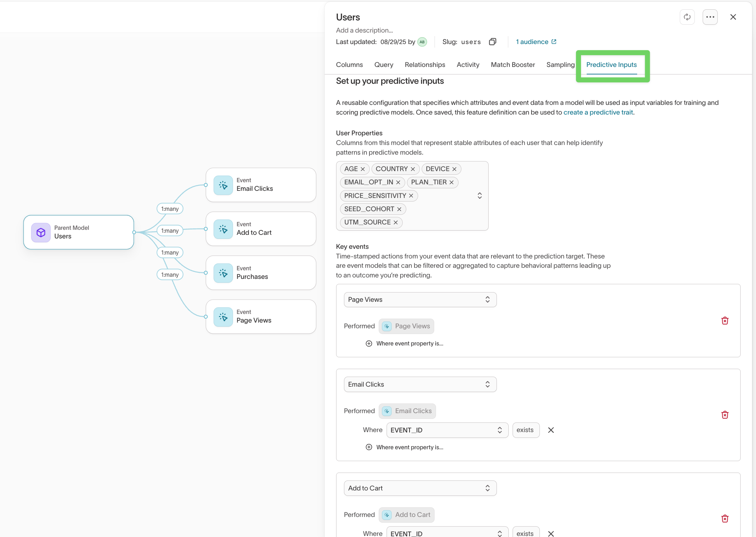This screenshot has width=756, height=537.
Task: Click the AB user avatar badge
Action: (x=422, y=42)
